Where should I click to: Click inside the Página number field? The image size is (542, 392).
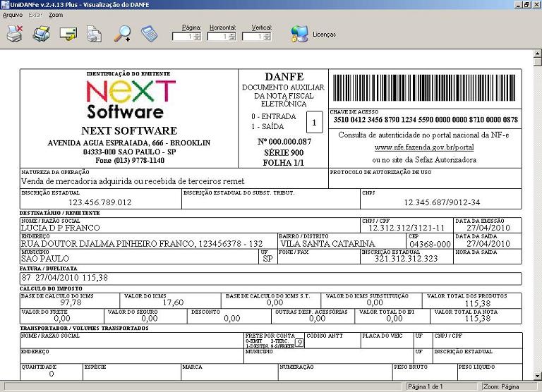pos(183,36)
